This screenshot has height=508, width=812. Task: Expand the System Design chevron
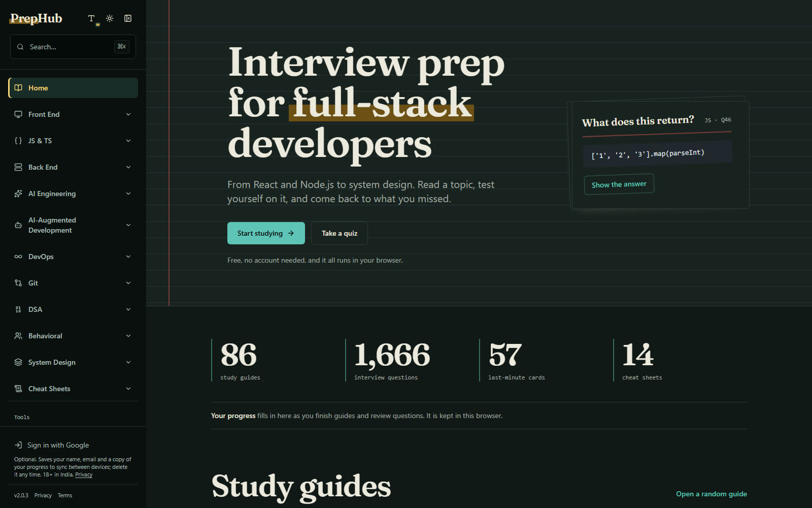point(128,362)
